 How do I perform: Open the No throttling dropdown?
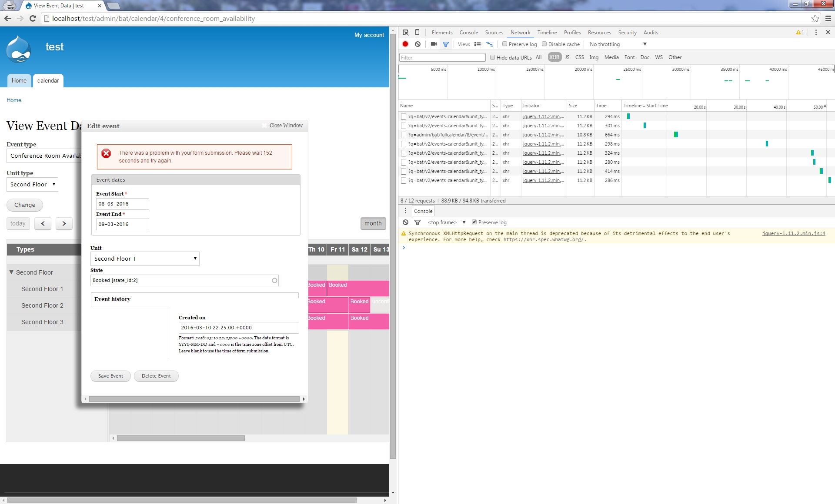point(618,44)
